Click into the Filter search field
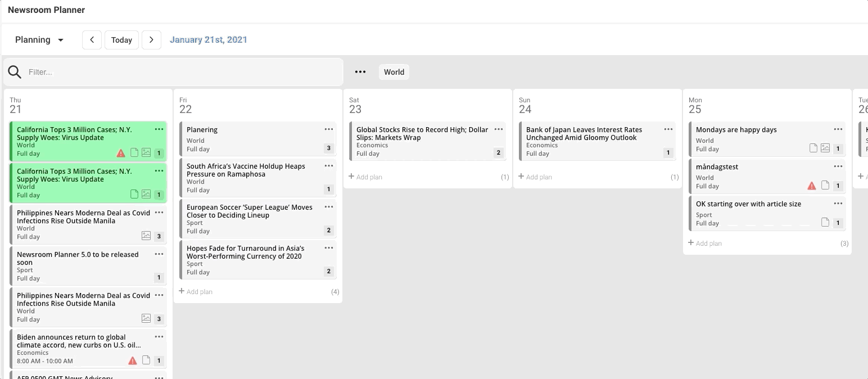The width and height of the screenshot is (868, 379). click(x=180, y=72)
